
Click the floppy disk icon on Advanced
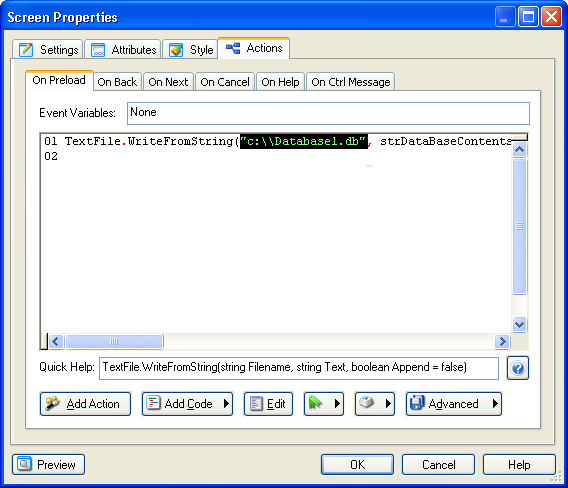click(x=417, y=403)
